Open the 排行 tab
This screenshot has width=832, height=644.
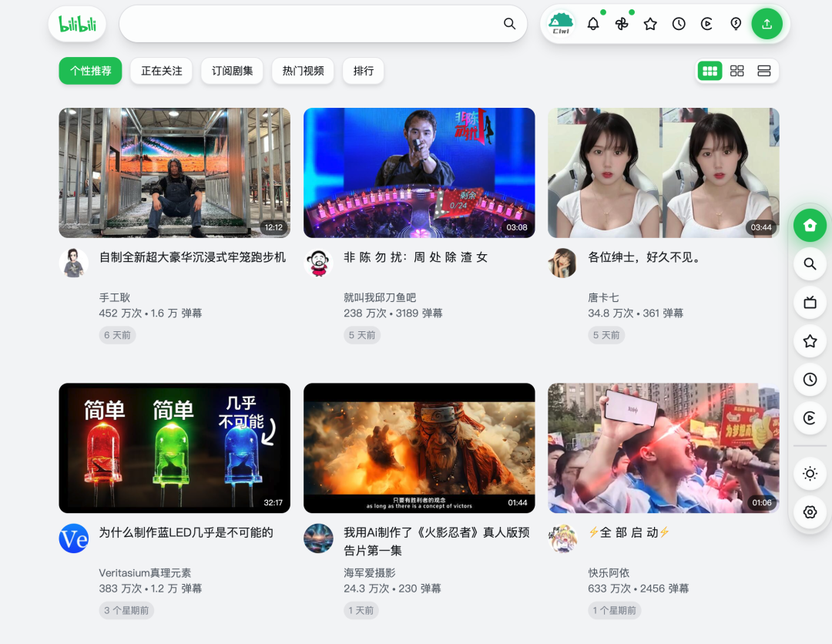(364, 71)
